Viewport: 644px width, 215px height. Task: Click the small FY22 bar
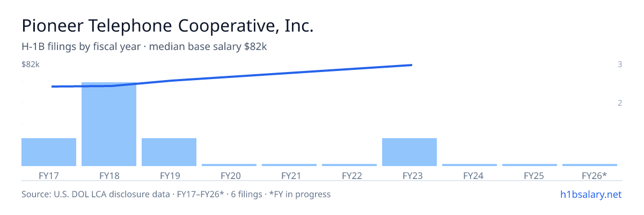[349, 165]
